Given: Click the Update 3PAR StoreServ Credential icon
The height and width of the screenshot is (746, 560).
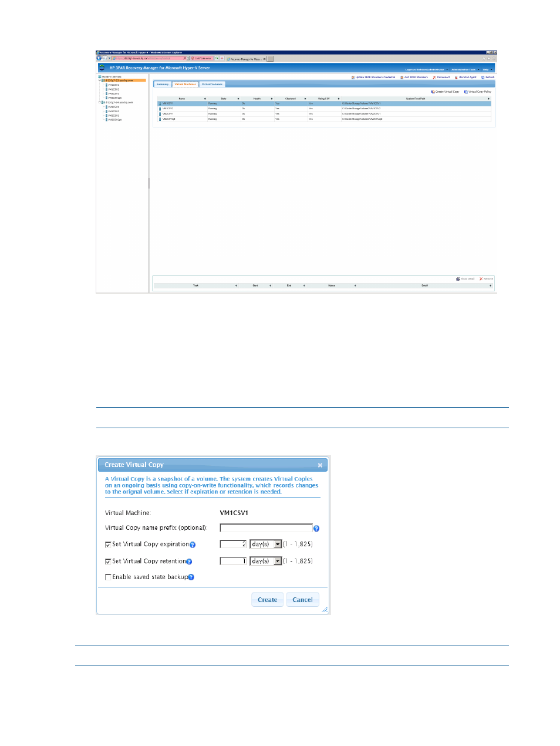Looking at the screenshot, I should [x=353, y=77].
